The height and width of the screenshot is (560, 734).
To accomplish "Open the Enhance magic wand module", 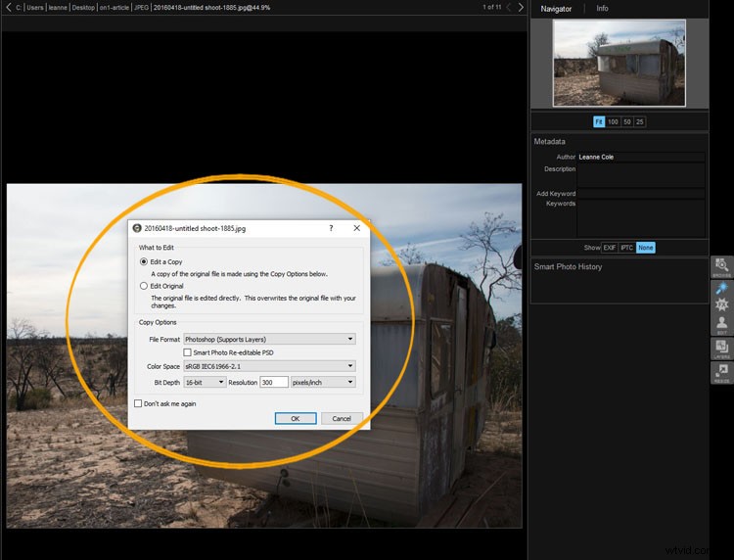I will [721, 288].
